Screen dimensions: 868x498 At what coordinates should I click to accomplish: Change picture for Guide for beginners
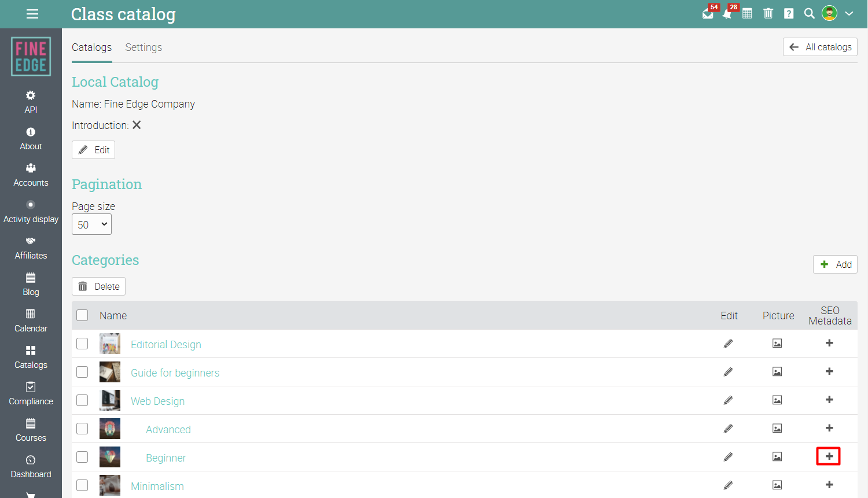(777, 372)
